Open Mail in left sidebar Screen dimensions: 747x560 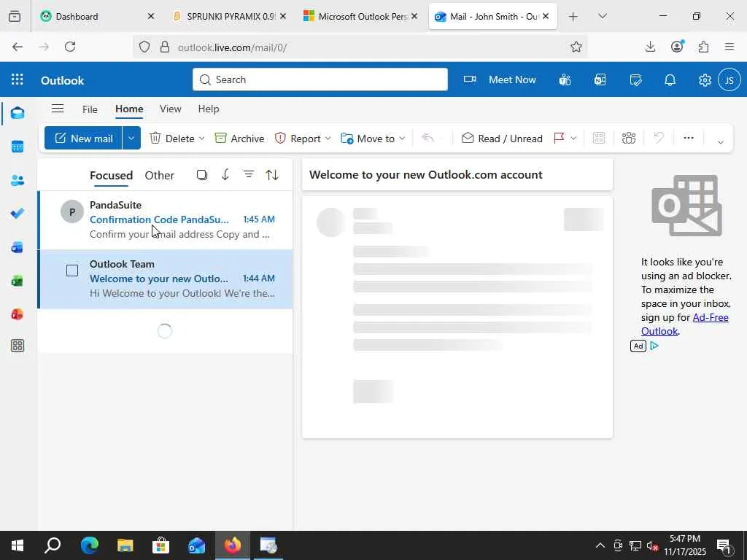click(x=18, y=113)
